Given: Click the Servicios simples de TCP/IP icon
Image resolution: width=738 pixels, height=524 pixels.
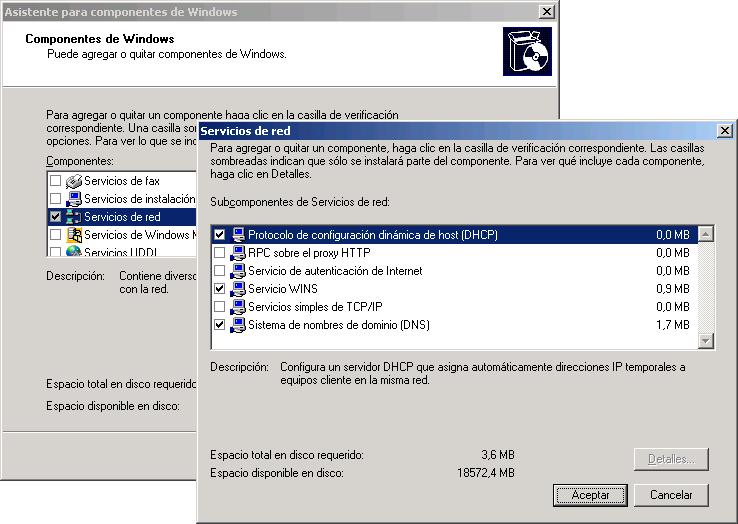Looking at the screenshot, I should click(238, 306).
